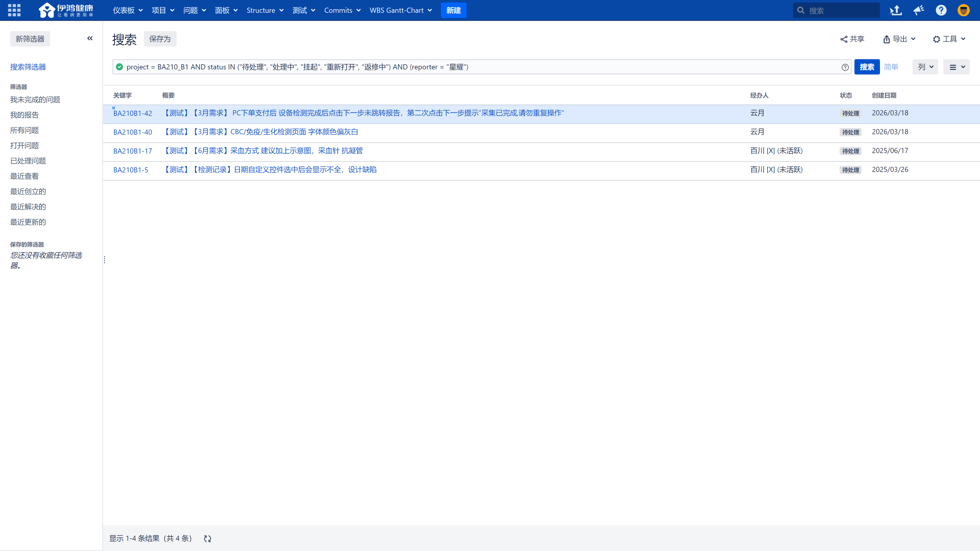
Task: Click the JQL syntax help icon in query box
Action: pyautogui.click(x=845, y=67)
